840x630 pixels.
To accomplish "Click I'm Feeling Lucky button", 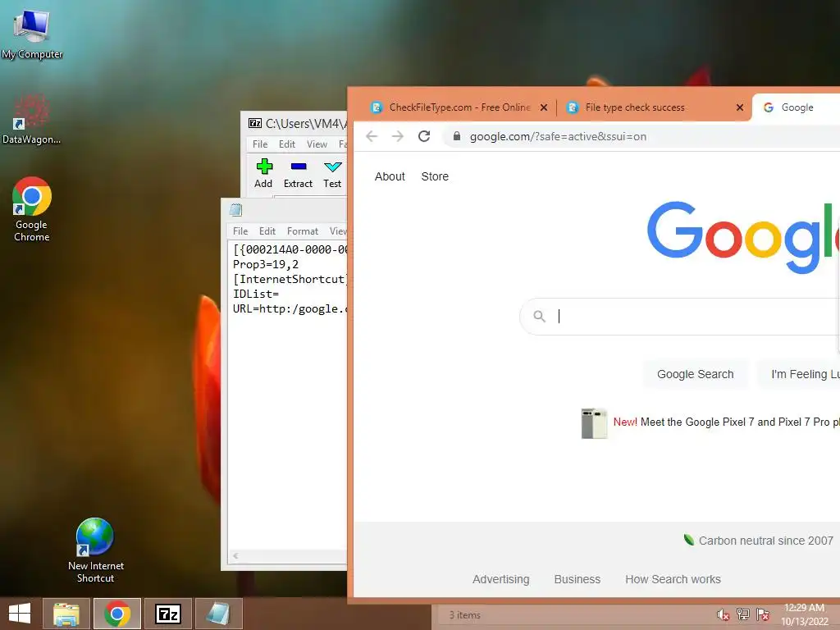I will click(798, 374).
